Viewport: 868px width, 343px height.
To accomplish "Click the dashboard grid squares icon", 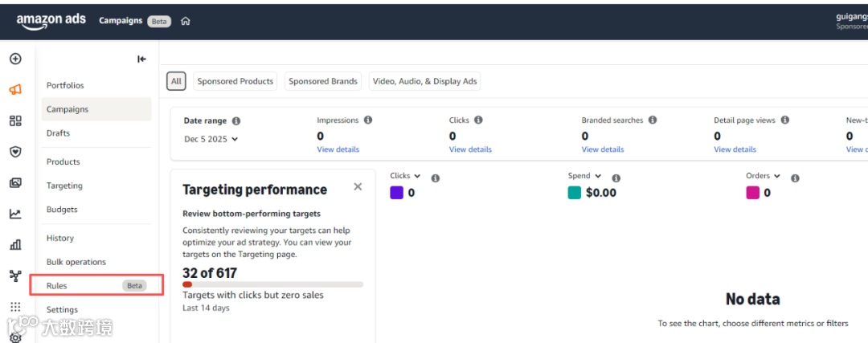I will (x=15, y=120).
